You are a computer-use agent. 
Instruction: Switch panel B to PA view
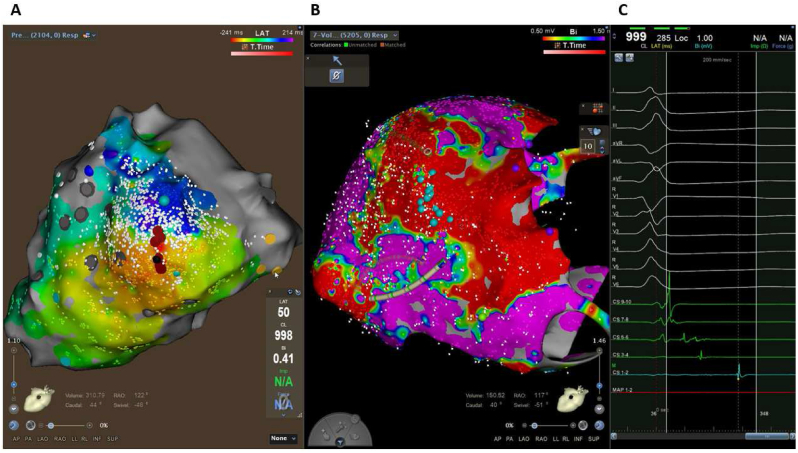[510, 439]
